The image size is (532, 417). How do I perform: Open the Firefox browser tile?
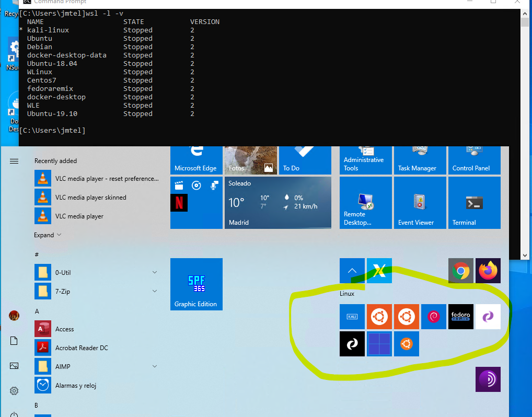pyautogui.click(x=488, y=271)
